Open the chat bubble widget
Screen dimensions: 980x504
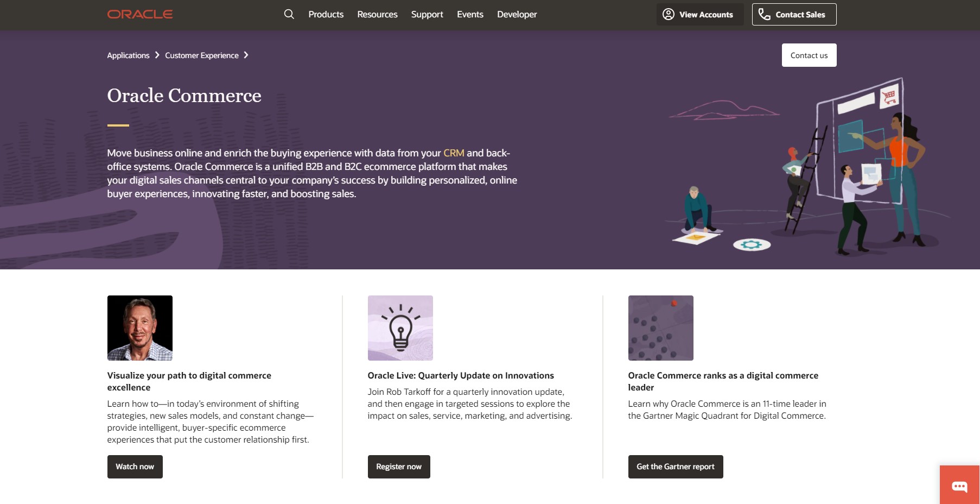click(x=959, y=485)
